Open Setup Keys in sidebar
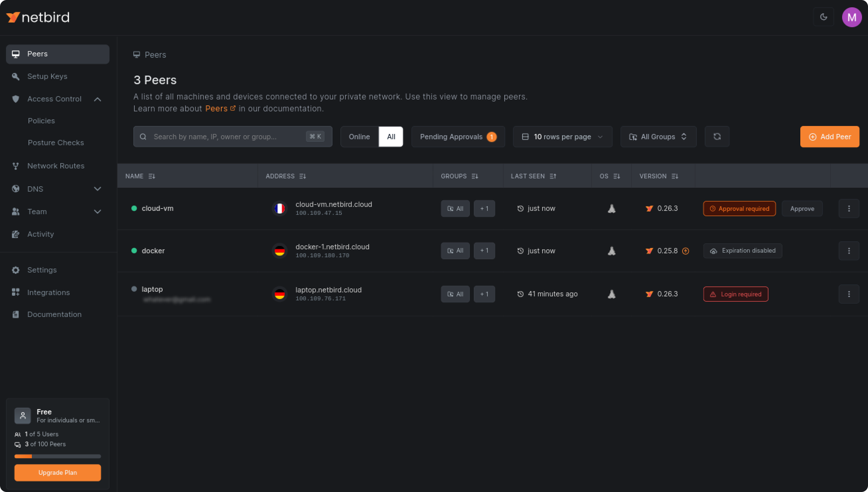Image resolution: width=868 pixels, height=492 pixels. click(x=47, y=76)
